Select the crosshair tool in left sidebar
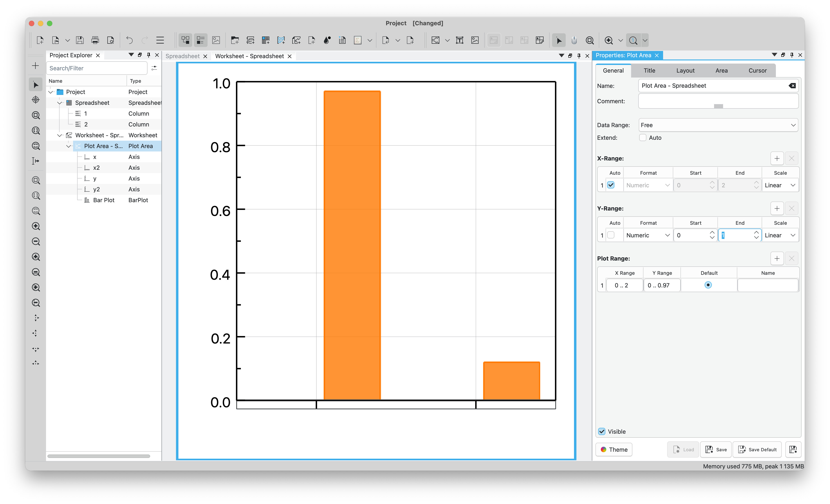830x504 pixels. pyautogui.click(x=36, y=100)
